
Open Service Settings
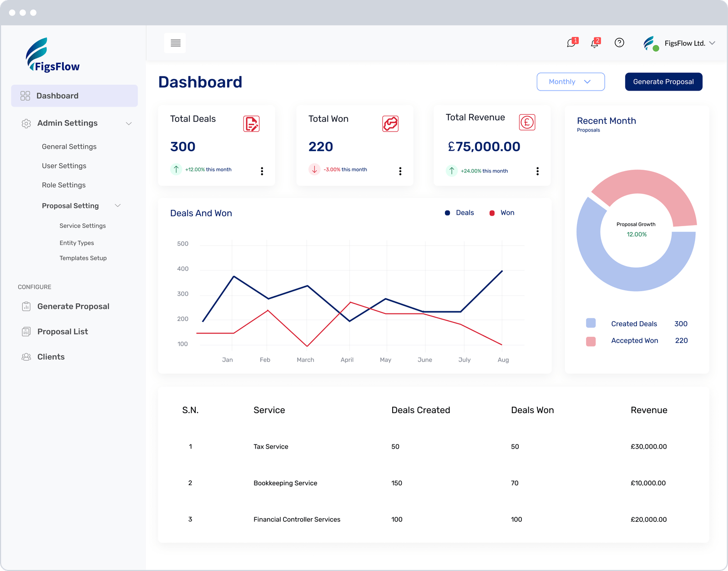pyautogui.click(x=82, y=226)
